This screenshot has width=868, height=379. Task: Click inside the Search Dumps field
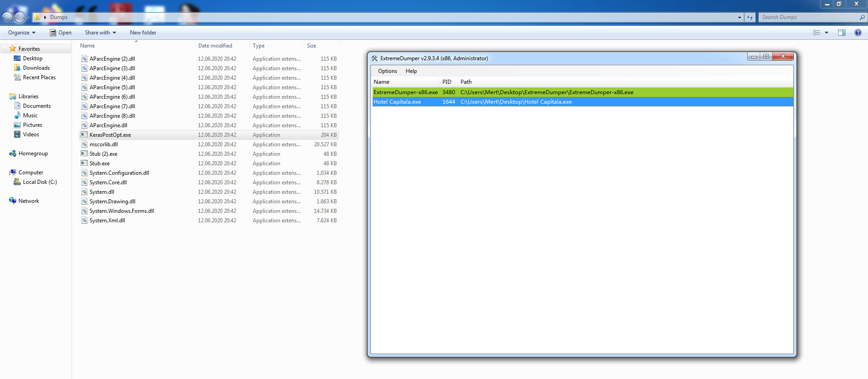808,17
